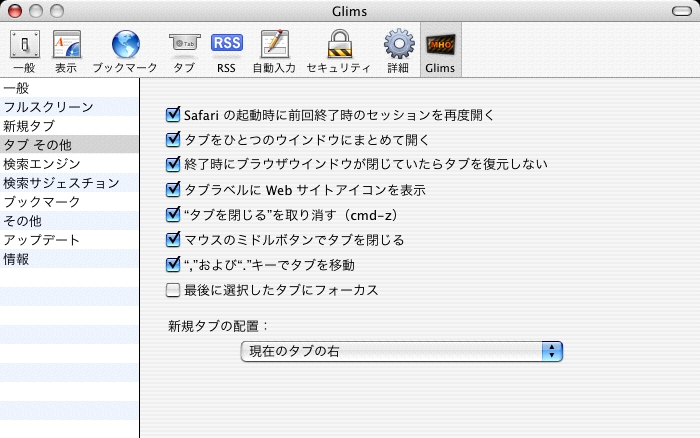Select ブックマーク in the sidebar list

pos(69,202)
